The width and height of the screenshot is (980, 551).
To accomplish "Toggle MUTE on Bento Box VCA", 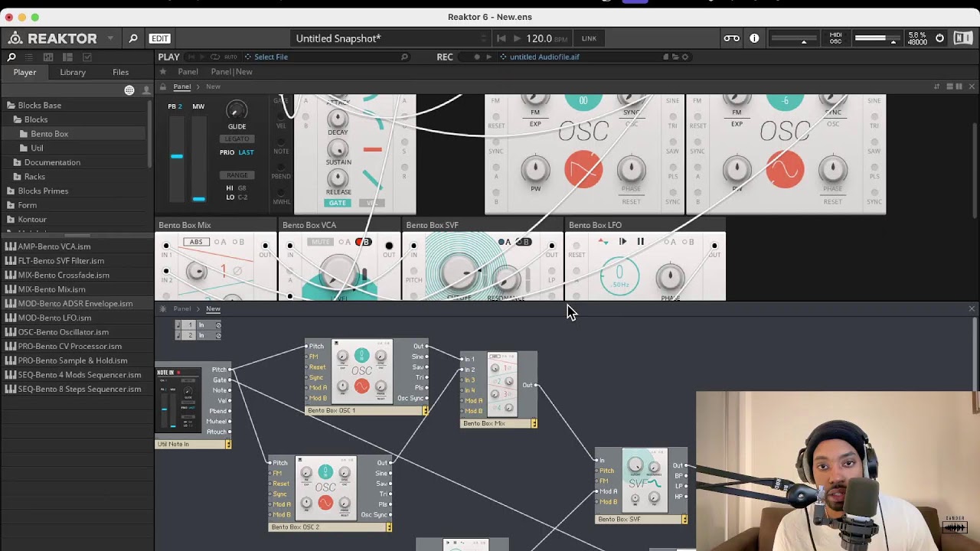I will click(319, 242).
